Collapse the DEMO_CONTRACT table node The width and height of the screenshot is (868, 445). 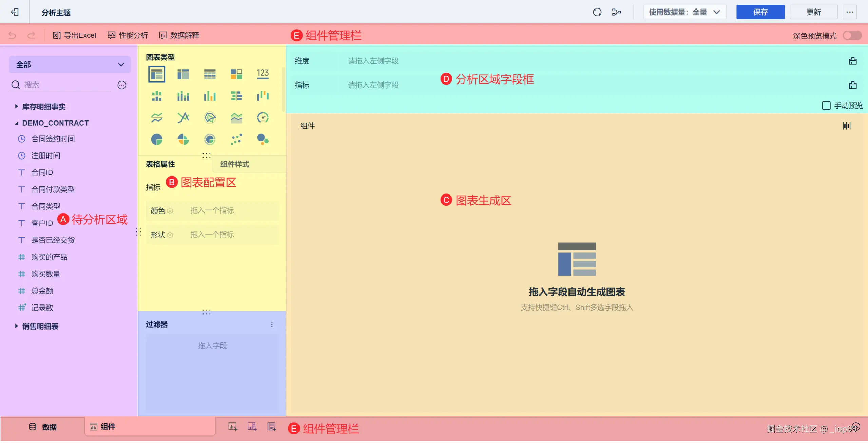16,123
